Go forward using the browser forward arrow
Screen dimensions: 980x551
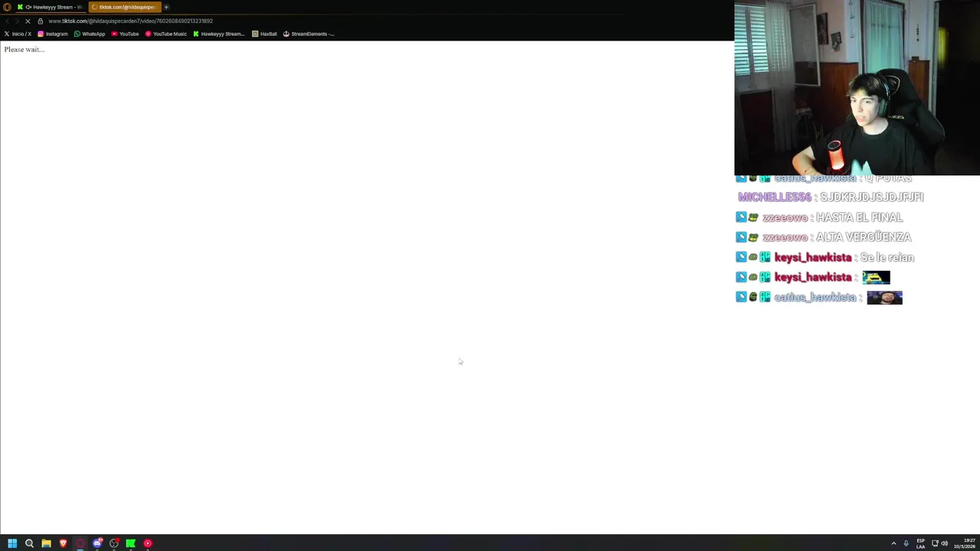(17, 21)
